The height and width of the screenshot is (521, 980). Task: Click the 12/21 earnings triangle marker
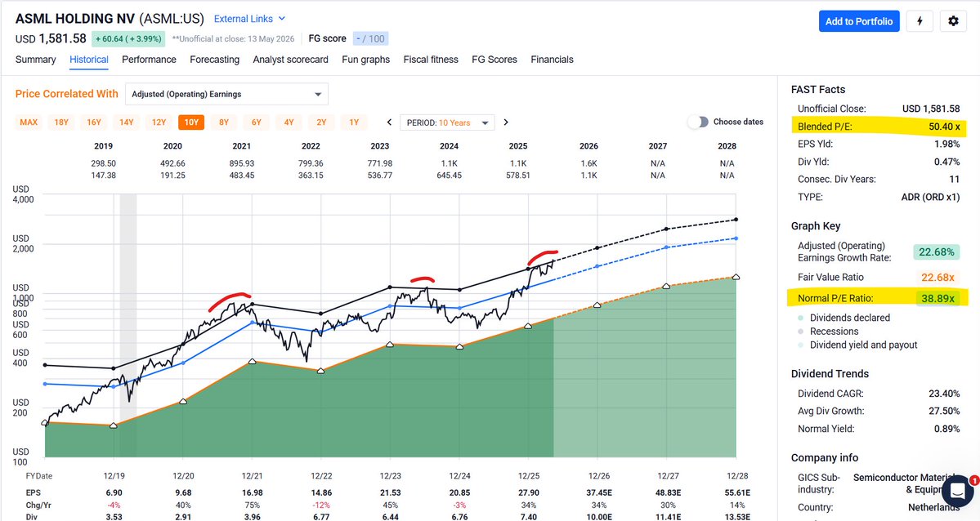253,361
